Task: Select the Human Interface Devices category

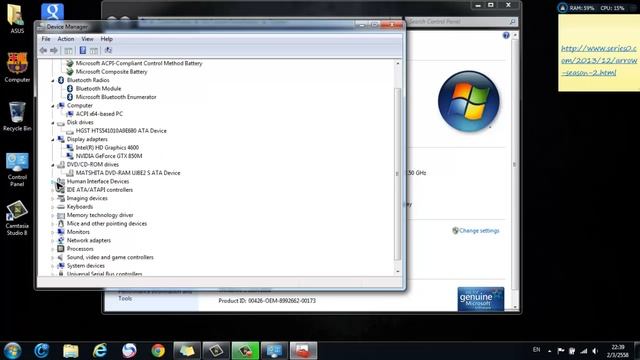Action: [x=98, y=181]
